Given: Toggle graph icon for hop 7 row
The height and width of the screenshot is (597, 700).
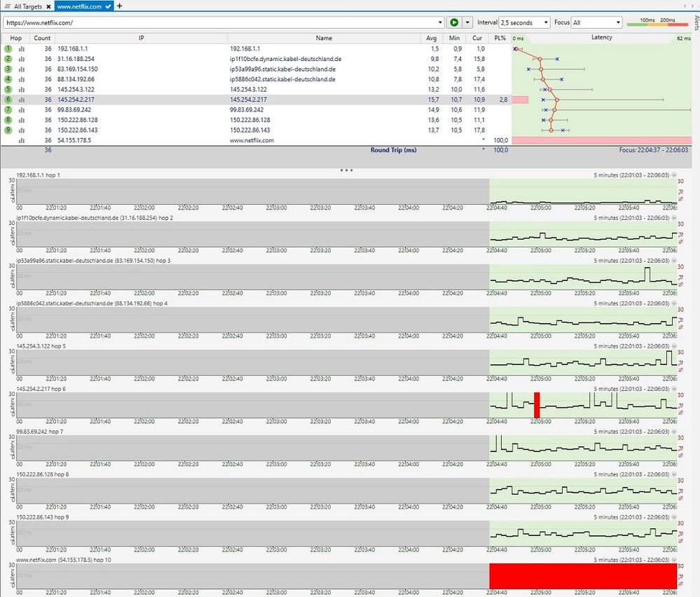Looking at the screenshot, I should (22, 110).
